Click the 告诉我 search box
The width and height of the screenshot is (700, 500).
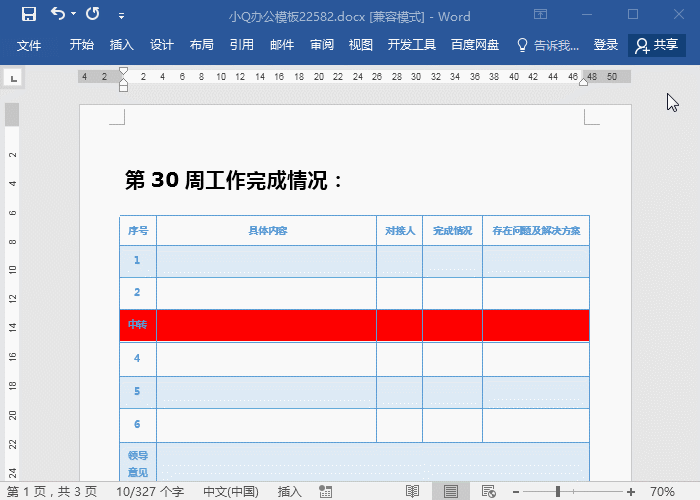click(556, 45)
